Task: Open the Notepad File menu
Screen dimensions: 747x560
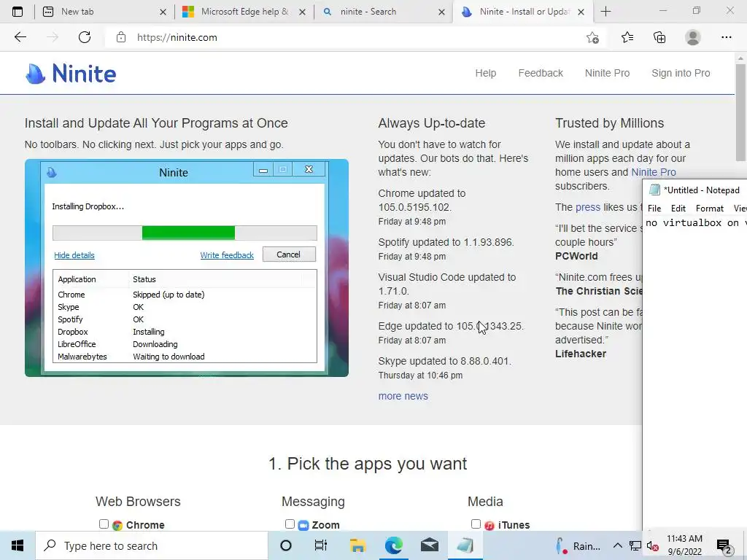Action: pyautogui.click(x=654, y=208)
